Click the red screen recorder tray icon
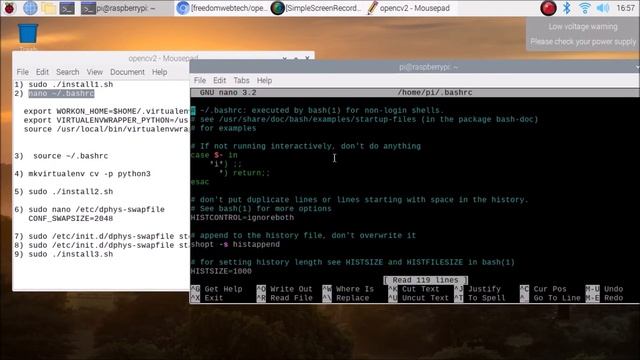This screenshot has width=640, height=360. coord(548,8)
